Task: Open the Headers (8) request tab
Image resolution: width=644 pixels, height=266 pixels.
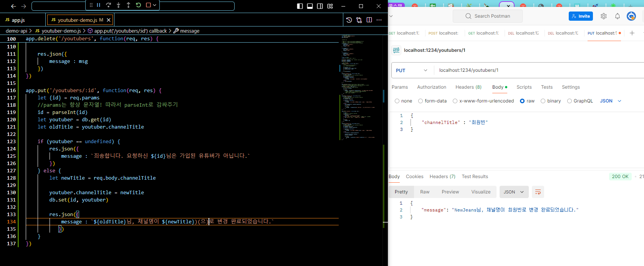Action: click(x=469, y=87)
